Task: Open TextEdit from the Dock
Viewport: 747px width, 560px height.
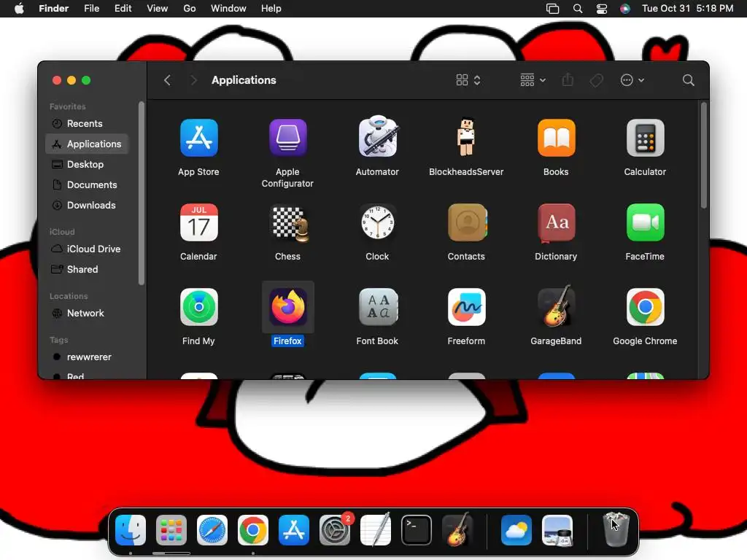Action: tap(376, 530)
